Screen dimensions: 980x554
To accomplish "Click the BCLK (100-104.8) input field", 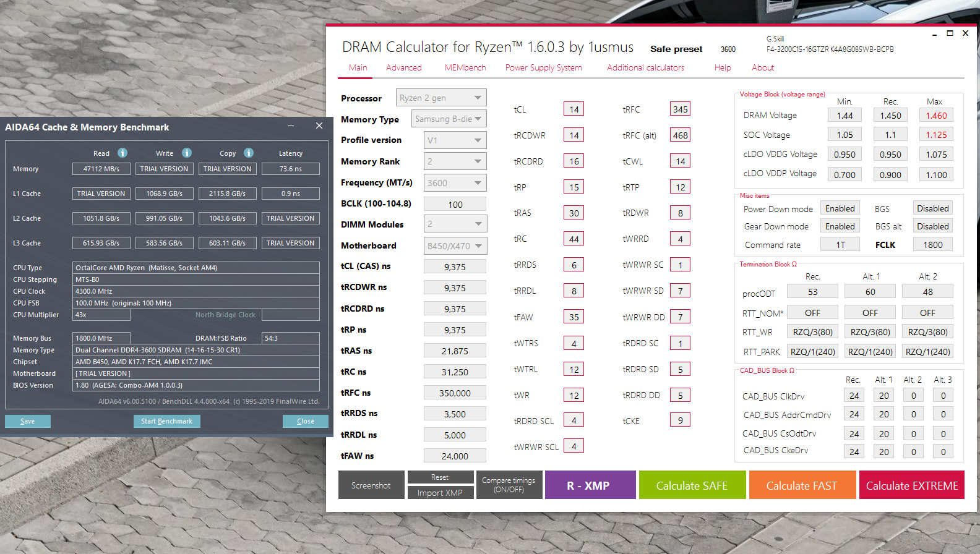I will 455,204.
